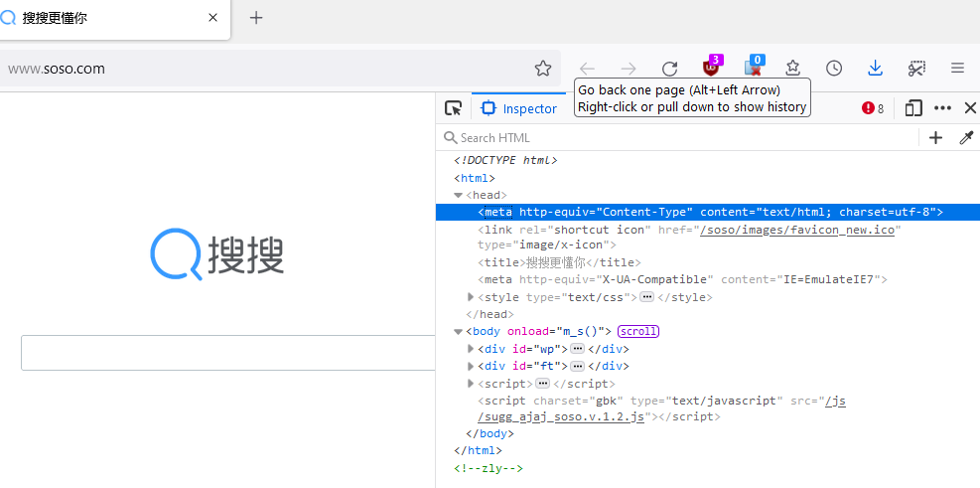Go back one page
Image resolution: width=980 pixels, height=488 pixels.
point(587,69)
